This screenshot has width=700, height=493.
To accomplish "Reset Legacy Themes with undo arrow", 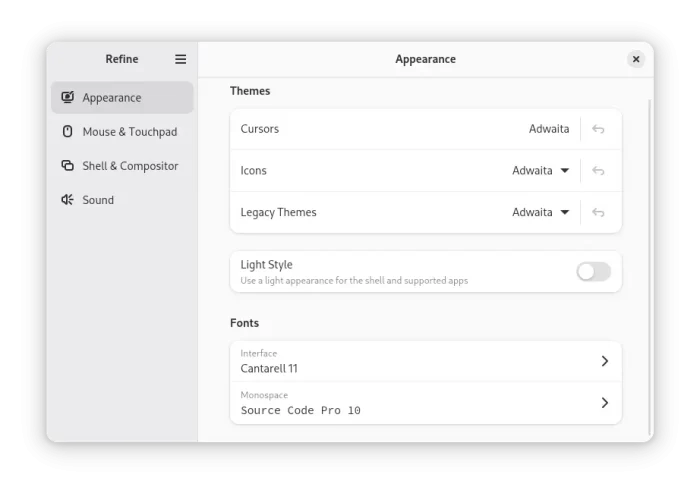I will (598, 212).
